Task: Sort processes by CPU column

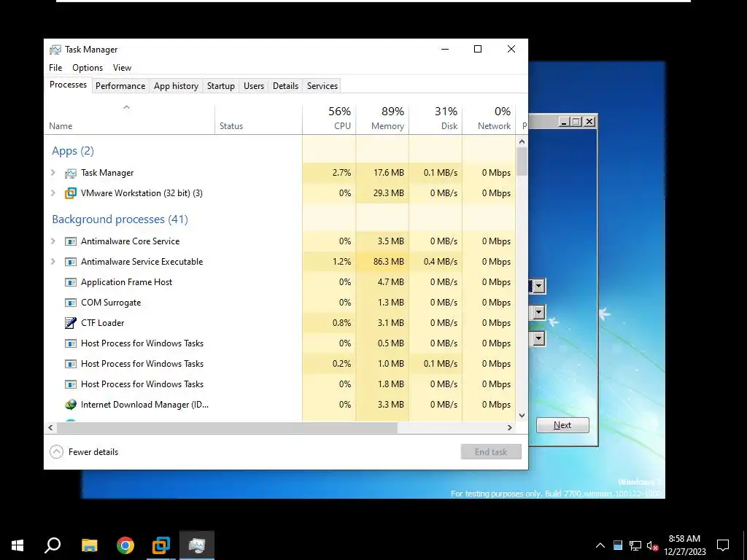Action: [x=329, y=119]
